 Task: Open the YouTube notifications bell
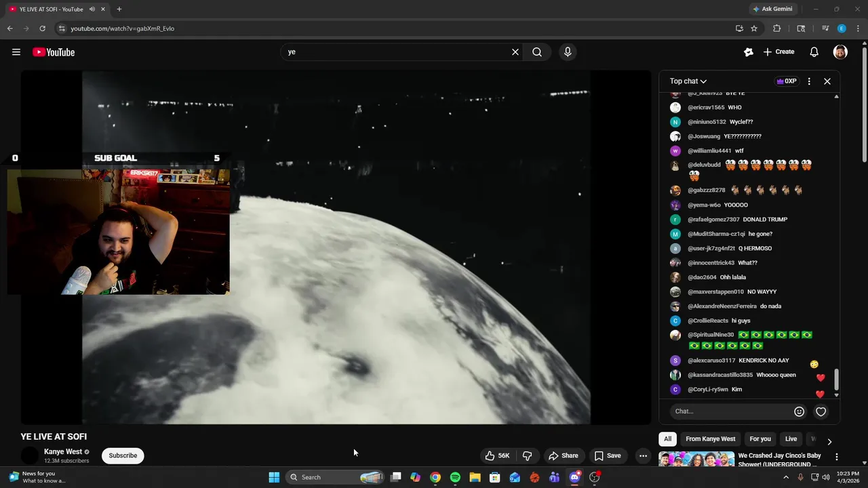[x=814, y=52]
